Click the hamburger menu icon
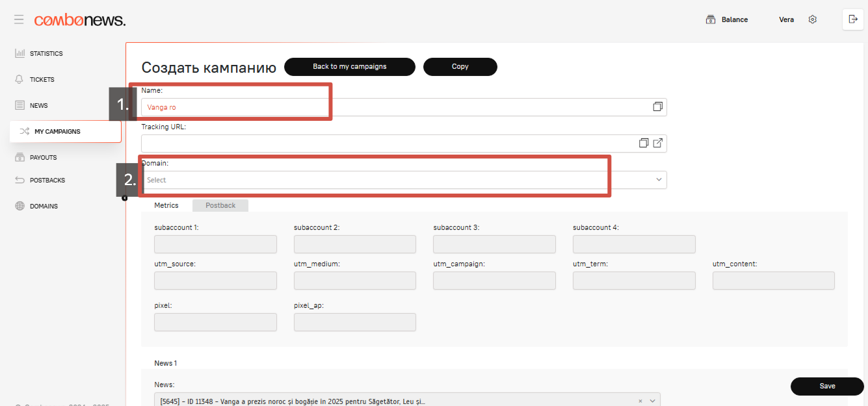 click(x=19, y=20)
